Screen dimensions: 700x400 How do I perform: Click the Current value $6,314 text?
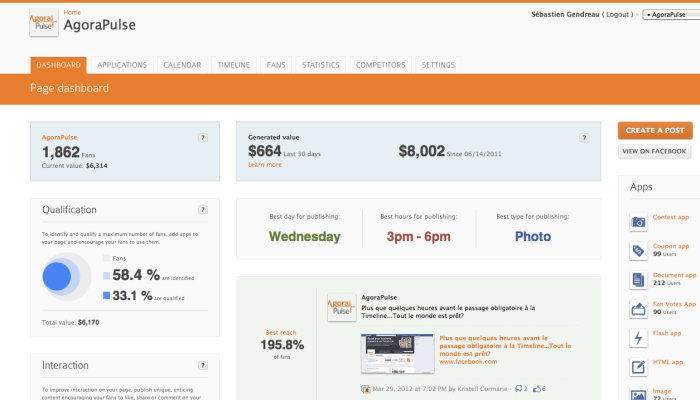75,166
